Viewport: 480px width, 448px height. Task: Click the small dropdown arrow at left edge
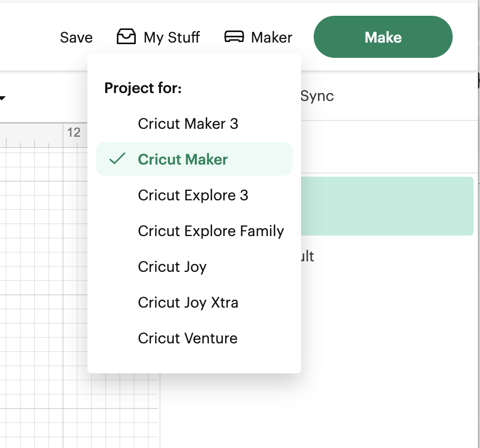(3, 98)
